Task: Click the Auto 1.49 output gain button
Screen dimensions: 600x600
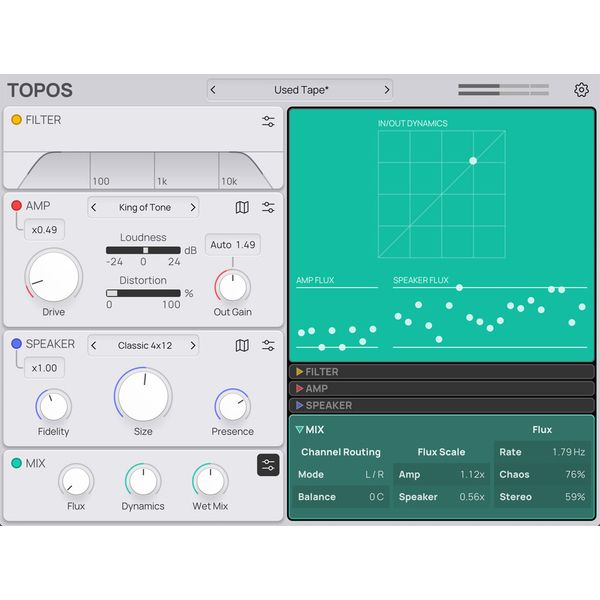Action: [x=232, y=245]
